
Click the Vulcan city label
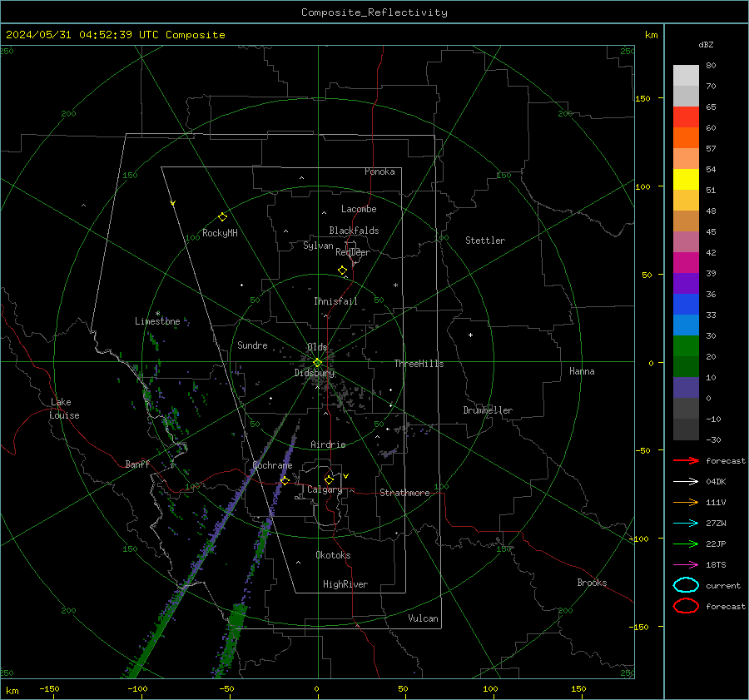tap(423, 618)
